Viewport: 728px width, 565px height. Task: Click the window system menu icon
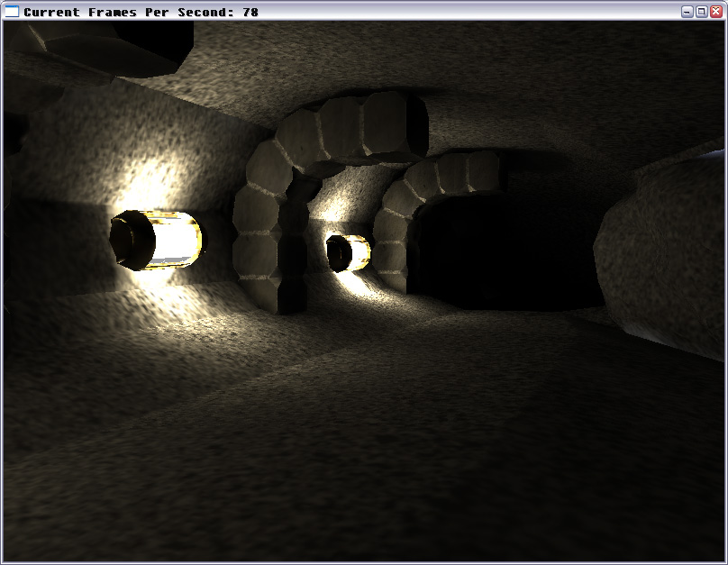tap(12, 12)
